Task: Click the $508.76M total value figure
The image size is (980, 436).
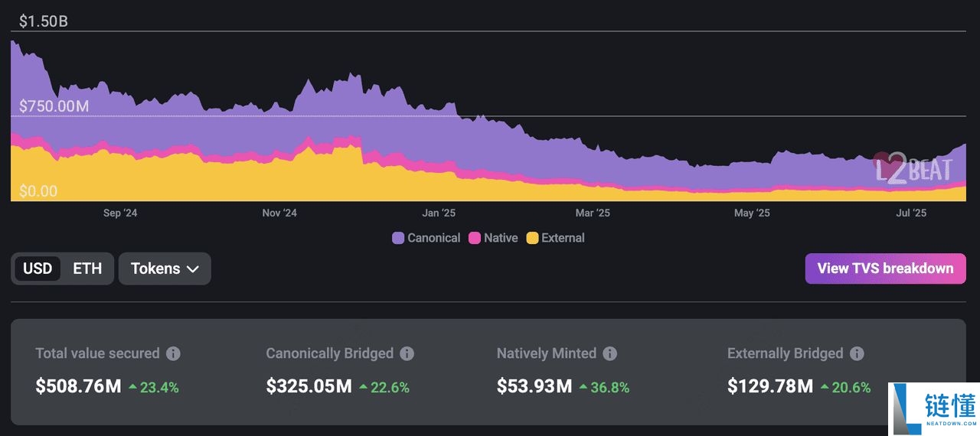Action: 78,386
